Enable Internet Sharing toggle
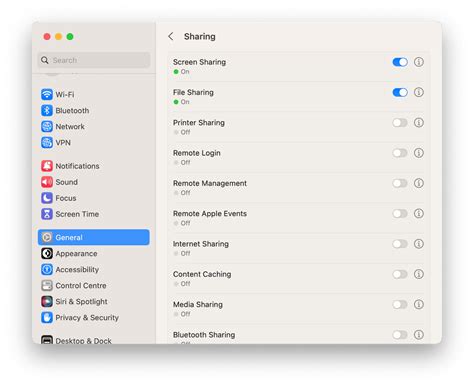 coord(400,244)
